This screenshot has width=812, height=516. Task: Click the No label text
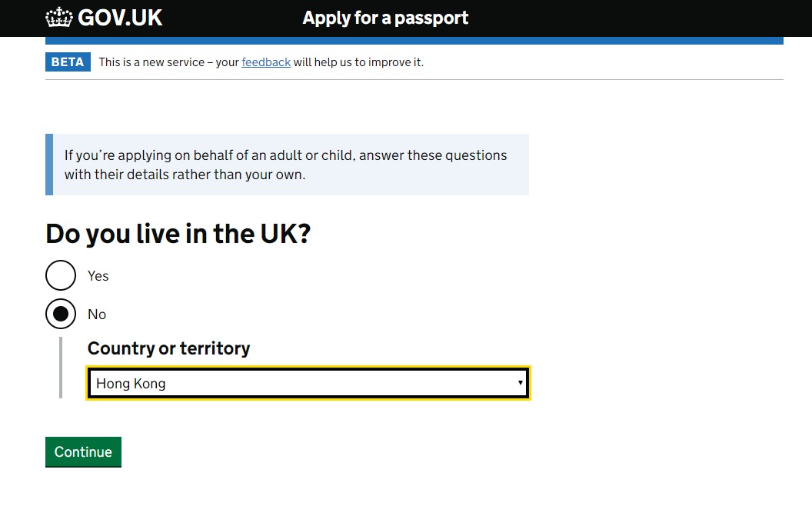pos(97,314)
